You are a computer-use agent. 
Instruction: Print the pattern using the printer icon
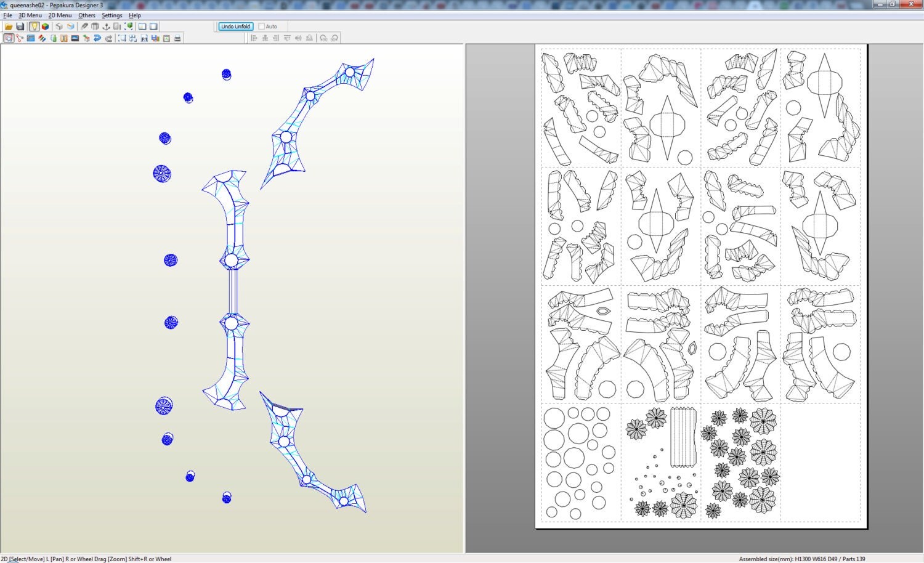coord(177,38)
